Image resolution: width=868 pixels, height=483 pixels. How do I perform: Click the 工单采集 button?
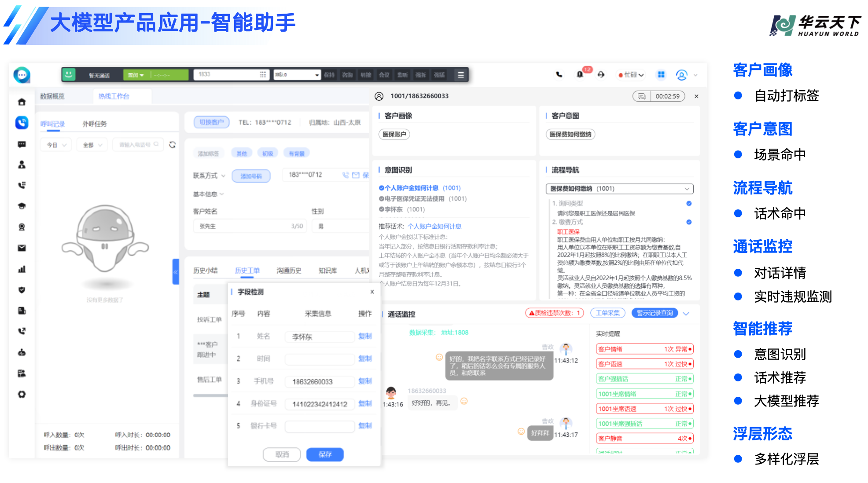pyautogui.click(x=607, y=313)
